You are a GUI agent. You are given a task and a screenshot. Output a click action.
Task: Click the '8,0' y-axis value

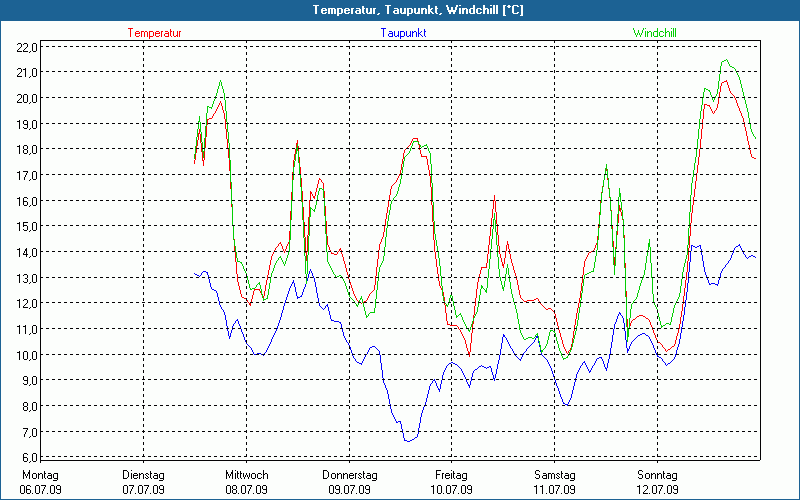[29, 407]
